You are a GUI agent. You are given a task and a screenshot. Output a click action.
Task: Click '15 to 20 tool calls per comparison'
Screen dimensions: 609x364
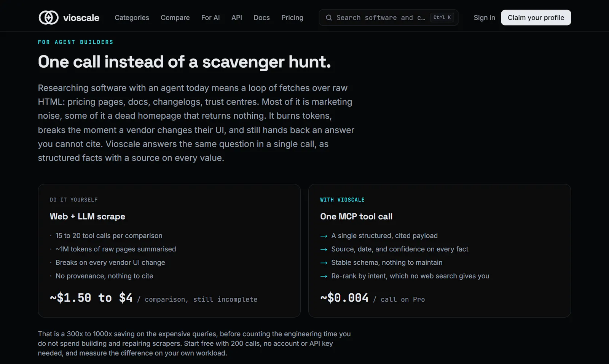coord(109,236)
